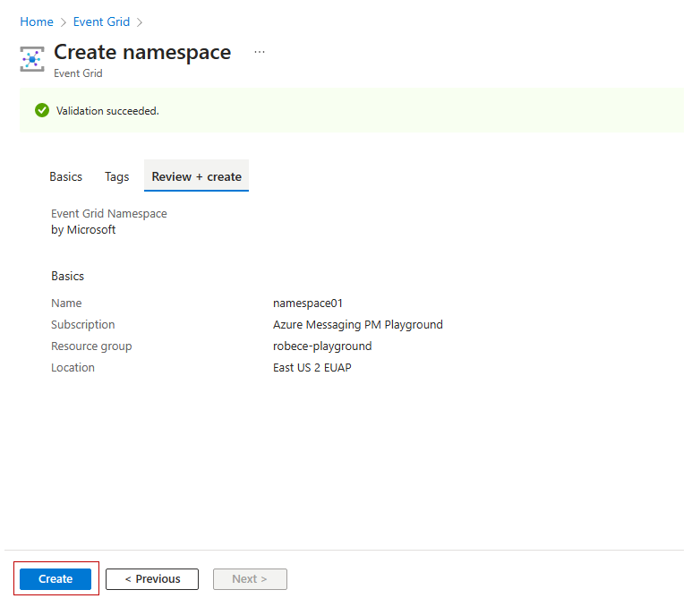
Task: Click the Create namespace page title
Action: coord(142,53)
